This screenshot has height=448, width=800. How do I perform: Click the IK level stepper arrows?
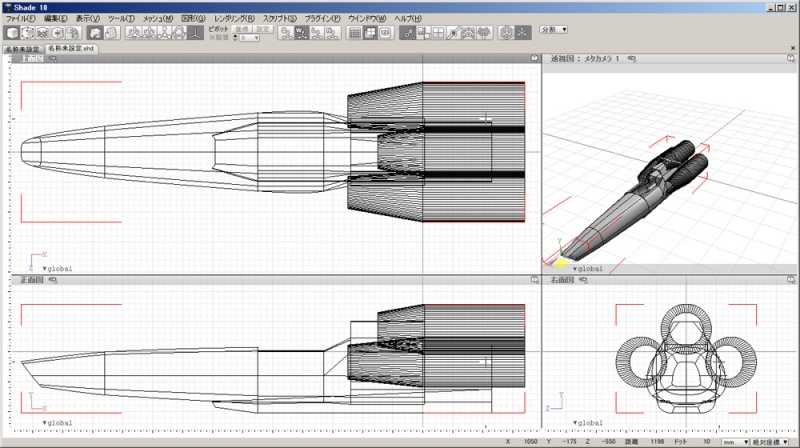[235, 38]
